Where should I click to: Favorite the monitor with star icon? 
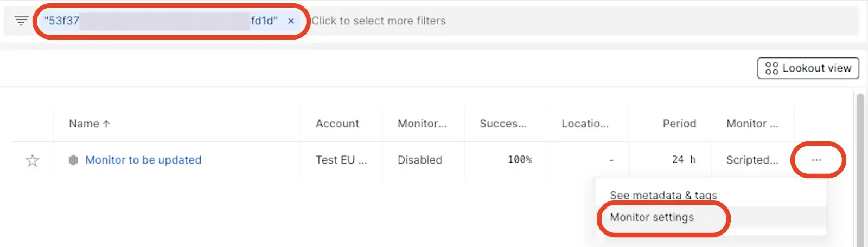(x=33, y=160)
